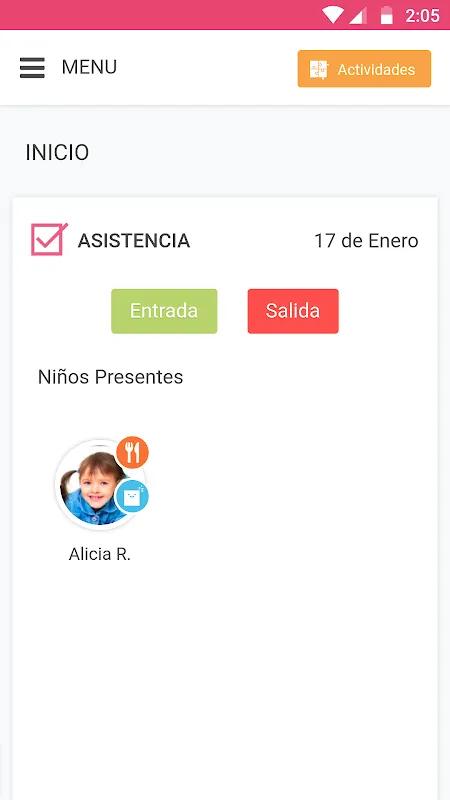Tap the puzzle icon inside Actividades
Screen dimensions: 450x800
tap(319, 69)
